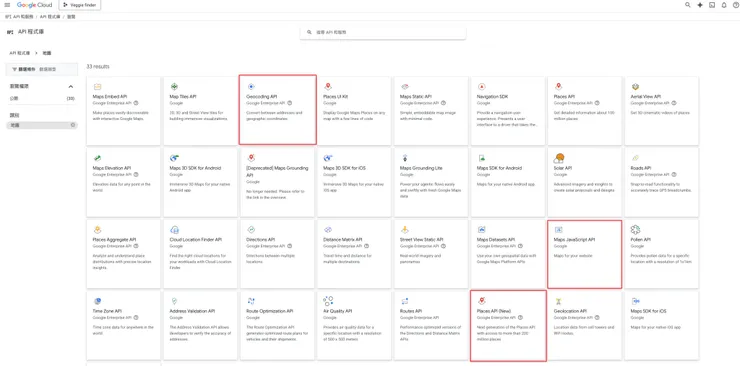The width and height of the screenshot is (740, 366).
Task: Click the Maps JavaScript API card icon
Action: point(558,230)
